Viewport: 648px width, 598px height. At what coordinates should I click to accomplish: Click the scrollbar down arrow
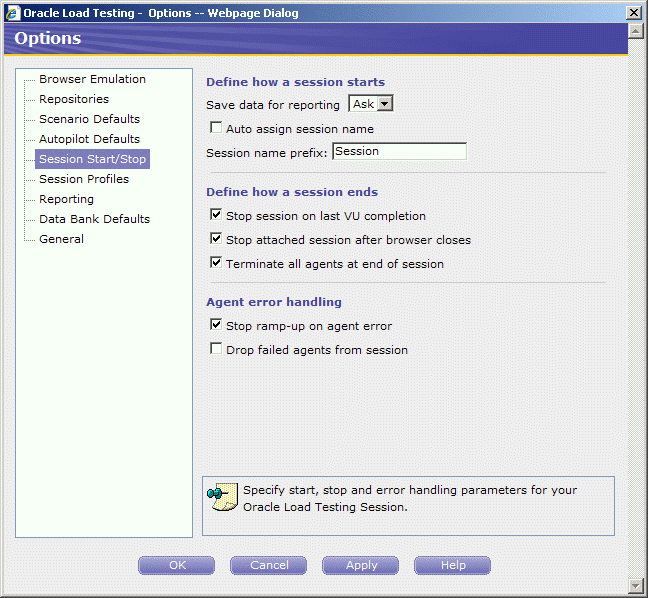click(635, 585)
